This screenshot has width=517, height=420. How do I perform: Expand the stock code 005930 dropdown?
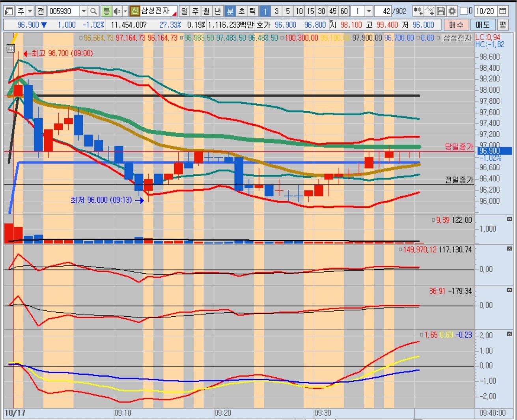(84, 11)
